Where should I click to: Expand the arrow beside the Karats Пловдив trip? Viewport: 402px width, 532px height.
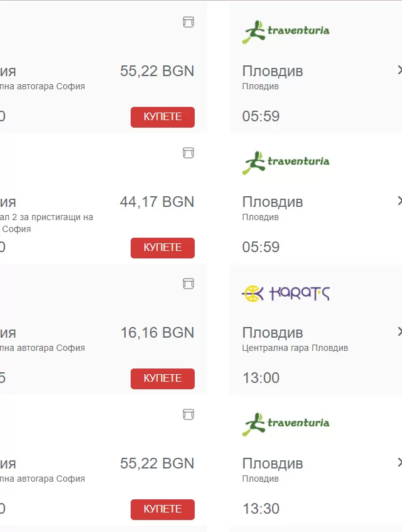tap(399, 331)
